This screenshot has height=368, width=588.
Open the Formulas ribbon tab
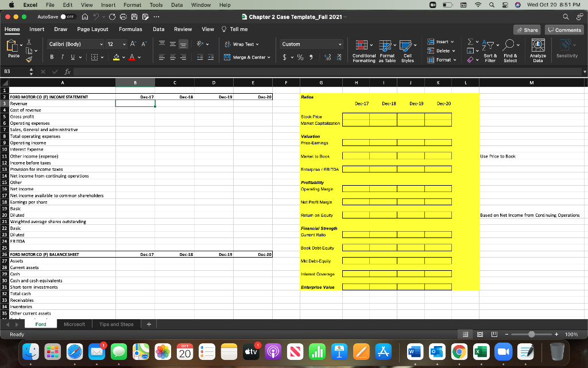click(x=130, y=29)
